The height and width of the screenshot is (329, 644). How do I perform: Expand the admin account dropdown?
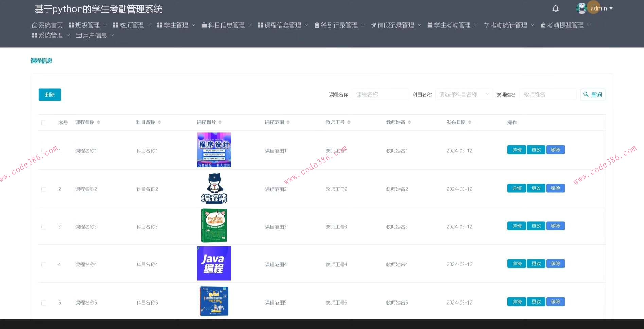click(x=611, y=8)
